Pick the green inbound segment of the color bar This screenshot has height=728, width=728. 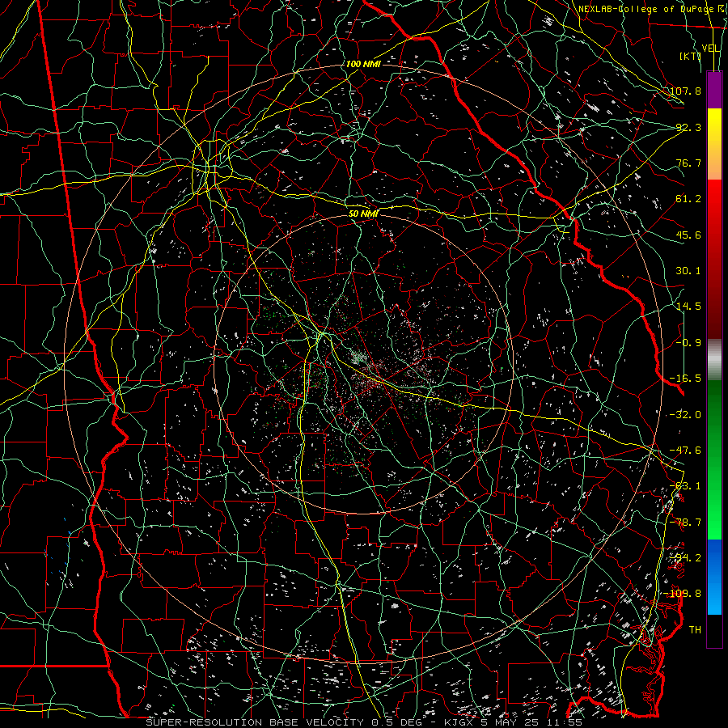coord(714,459)
